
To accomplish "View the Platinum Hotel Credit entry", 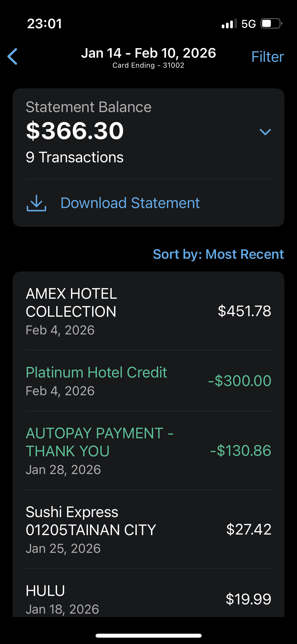I will [x=148, y=381].
